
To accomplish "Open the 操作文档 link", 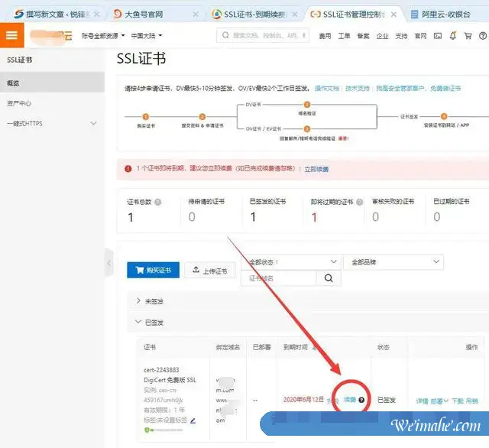I will 327,88.
